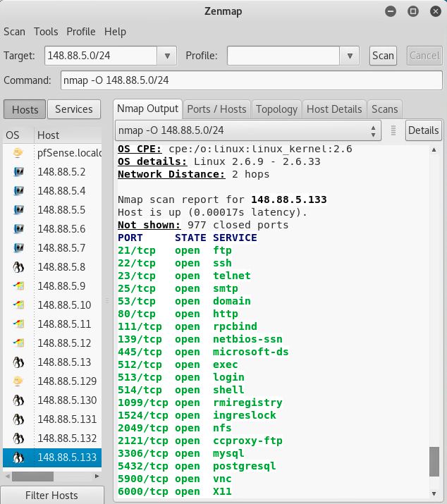Switch to the Scans tab

(385, 109)
